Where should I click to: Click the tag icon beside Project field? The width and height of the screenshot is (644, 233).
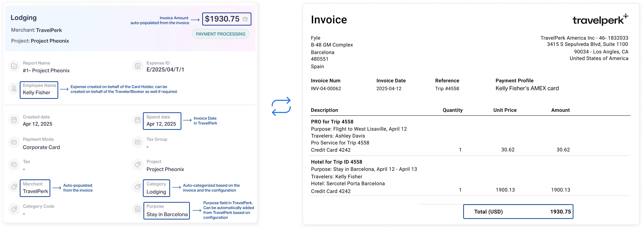pos(138,165)
